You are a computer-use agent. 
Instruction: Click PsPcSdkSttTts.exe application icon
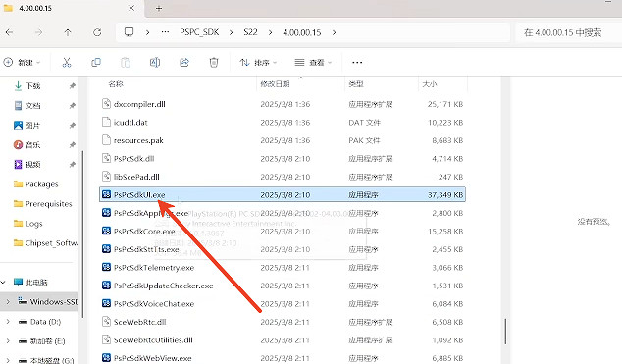point(106,249)
